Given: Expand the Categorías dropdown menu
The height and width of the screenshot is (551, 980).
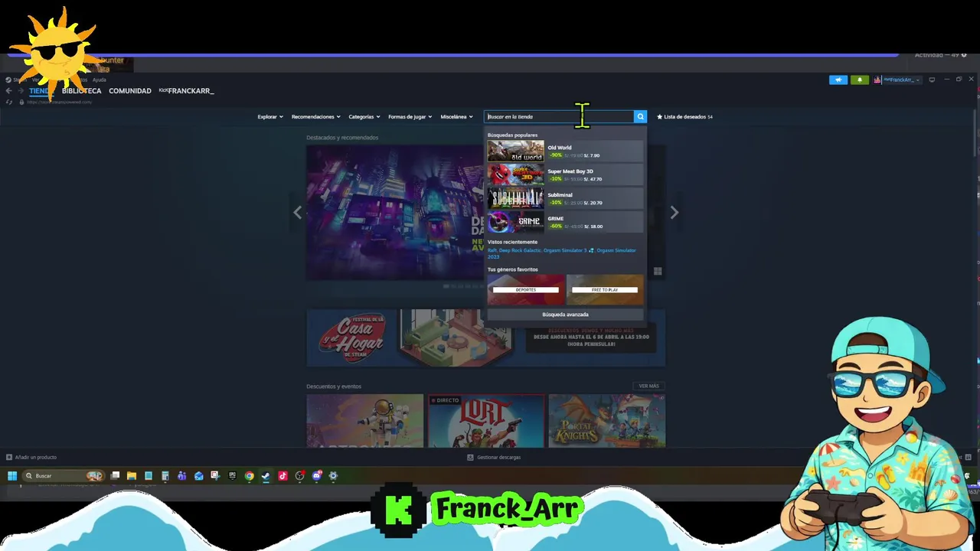Looking at the screenshot, I should click(364, 117).
